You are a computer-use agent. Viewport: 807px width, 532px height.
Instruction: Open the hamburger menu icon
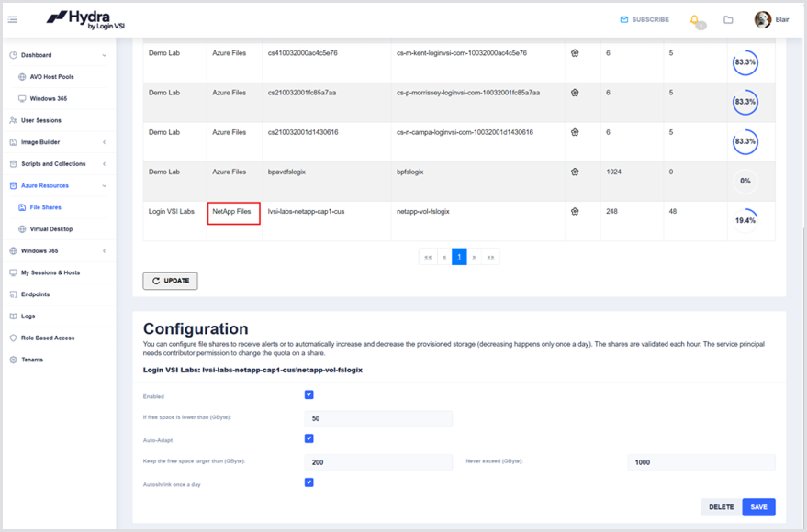click(12, 19)
